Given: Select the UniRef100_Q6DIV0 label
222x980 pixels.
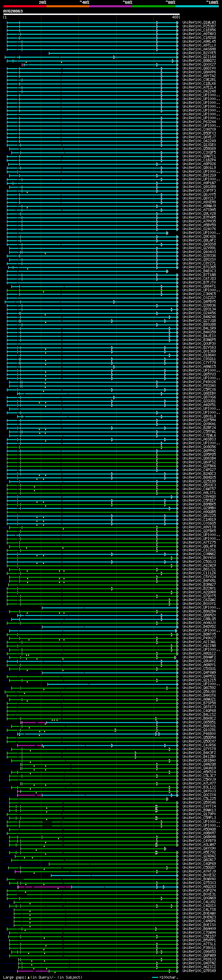Looking at the screenshot, I should [x=199, y=68].
